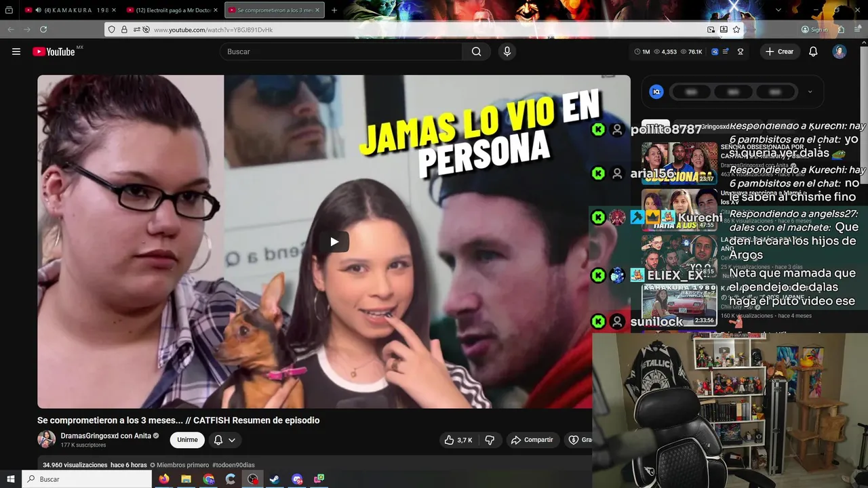Open Google Chrome from the taskbar
The width and height of the screenshot is (868, 488).
pyautogui.click(x=208, y=479)
